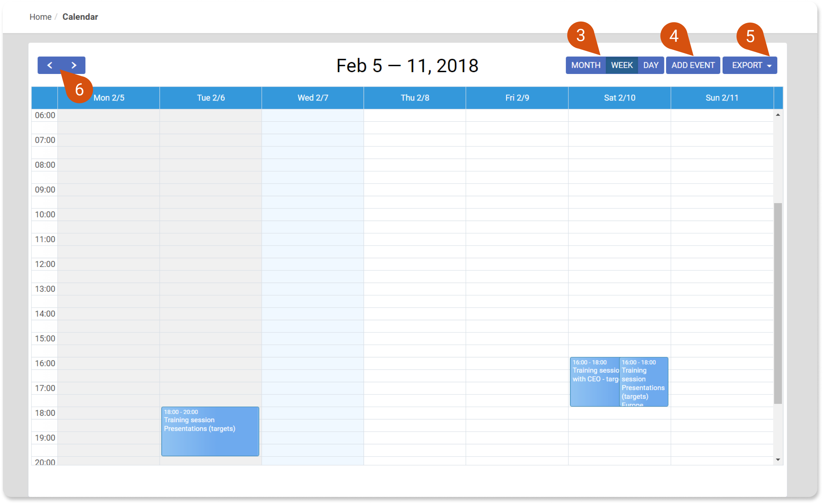Select the Wed 2/7 column header
The image size is (823, 504).
[x=313, y=98]
